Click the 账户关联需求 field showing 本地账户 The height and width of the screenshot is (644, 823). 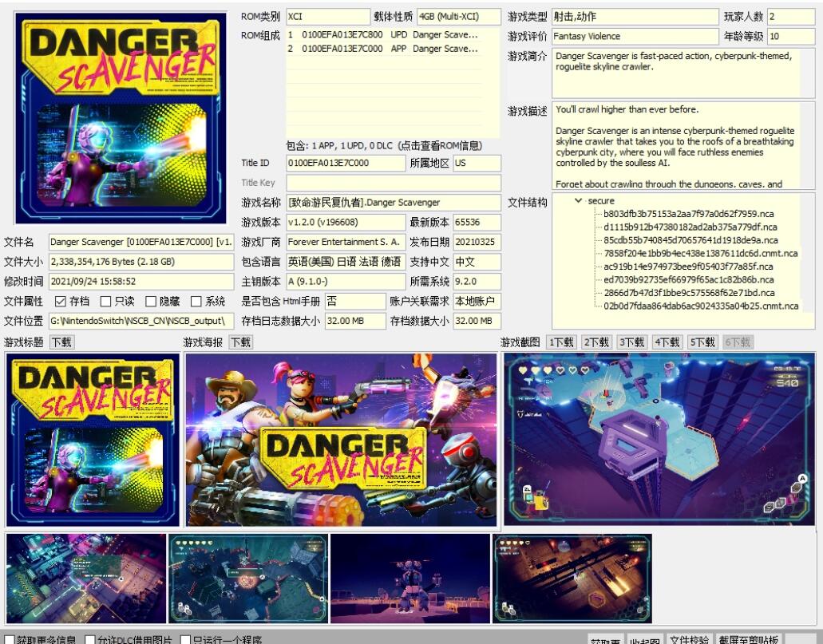coord(477,302)
